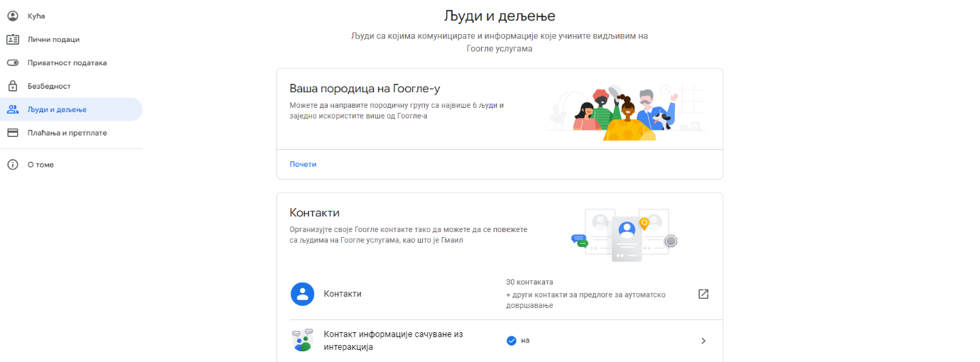Image resolution: width=980 pixels, height=362 pixels.
Task: Click the Ваша породица на Гоогле-у heading
Action: click(x=365, y=88)
